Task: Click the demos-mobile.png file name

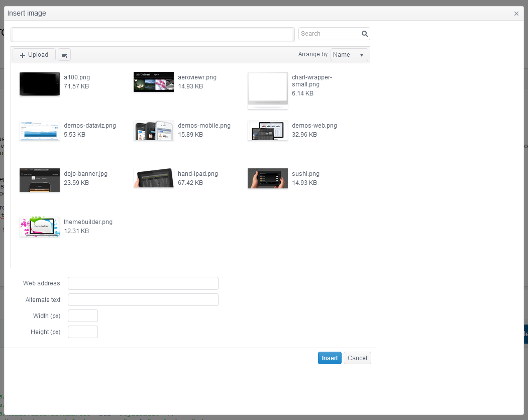Action: 204,126
